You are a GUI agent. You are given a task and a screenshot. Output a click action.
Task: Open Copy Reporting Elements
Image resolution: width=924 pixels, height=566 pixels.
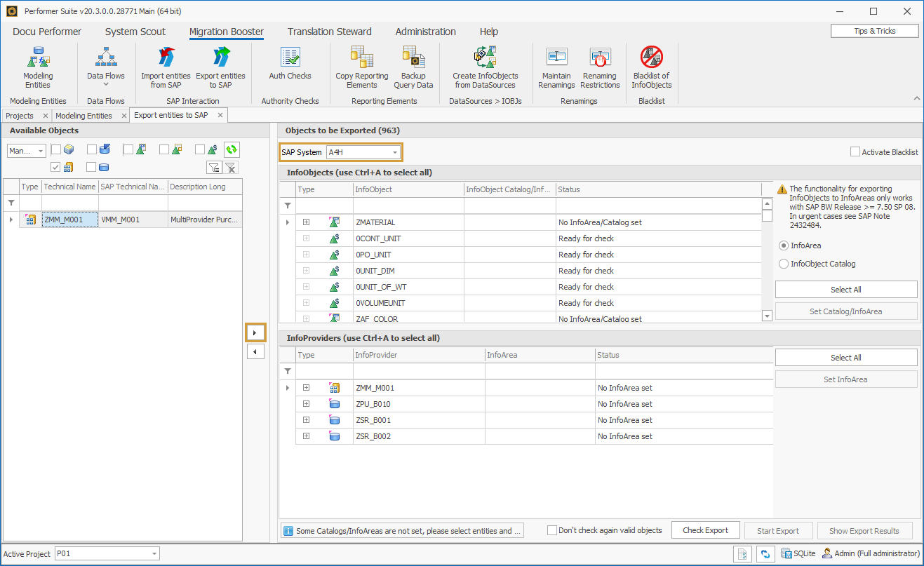point(361,67)
